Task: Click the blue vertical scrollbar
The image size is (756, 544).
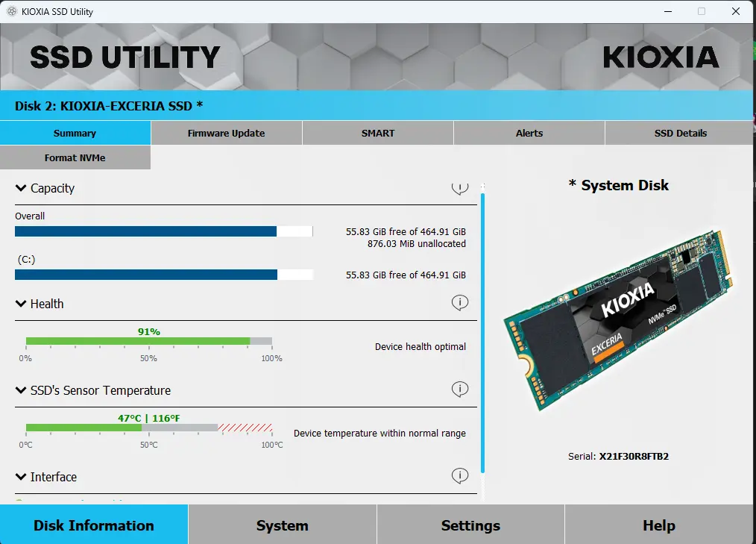Action: [482, 333]
